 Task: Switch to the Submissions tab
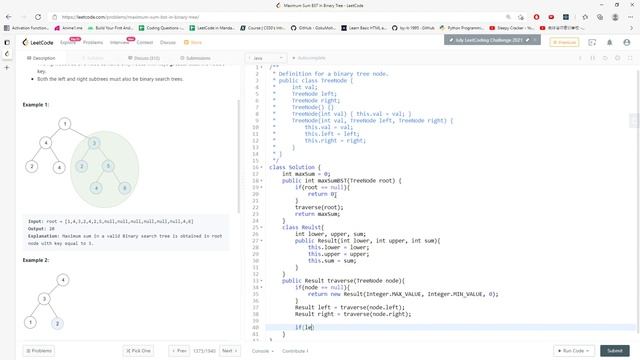coord(195,58)
